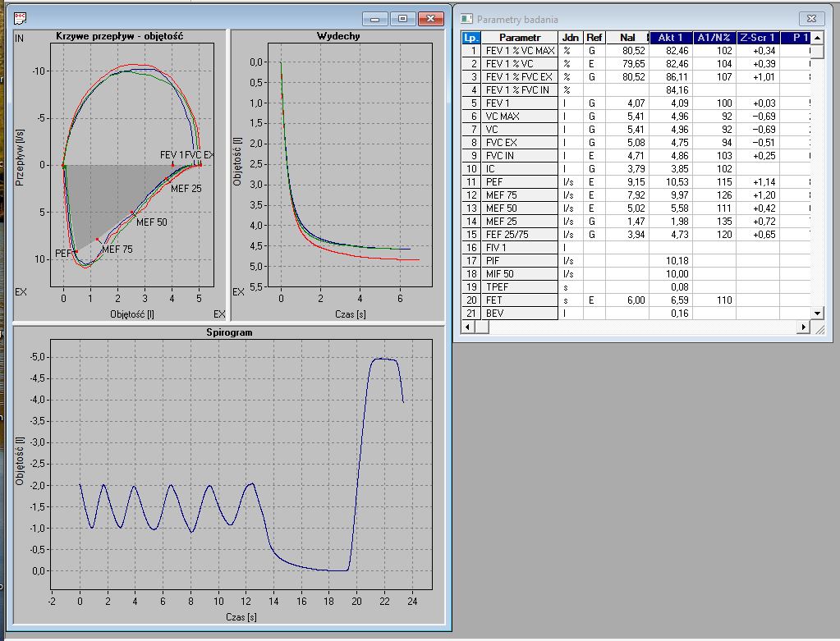Click the MEF 75 label on flow-volume curve
Viewport: 840px width, 641px height.
(117, 249)
